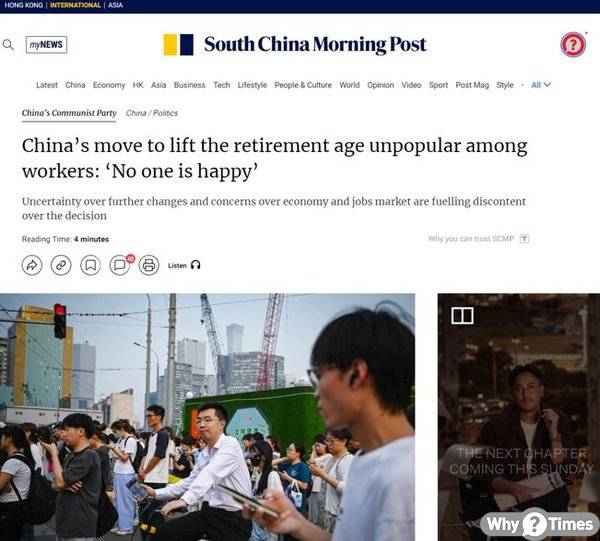Open the side-by-side panel icon on ad
The height and width of the screenshot is (541, 600).
462,316
